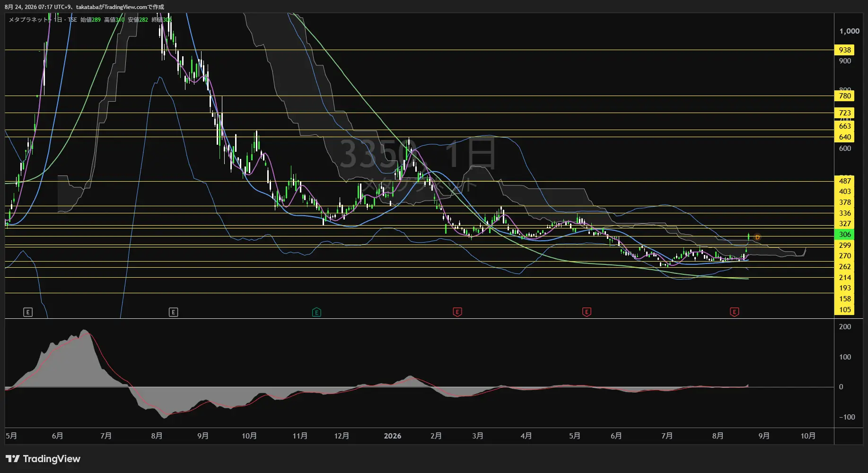Select the 299 price level label
The height and width of the screenshot is (473, 868).
(x=844, y=245)
